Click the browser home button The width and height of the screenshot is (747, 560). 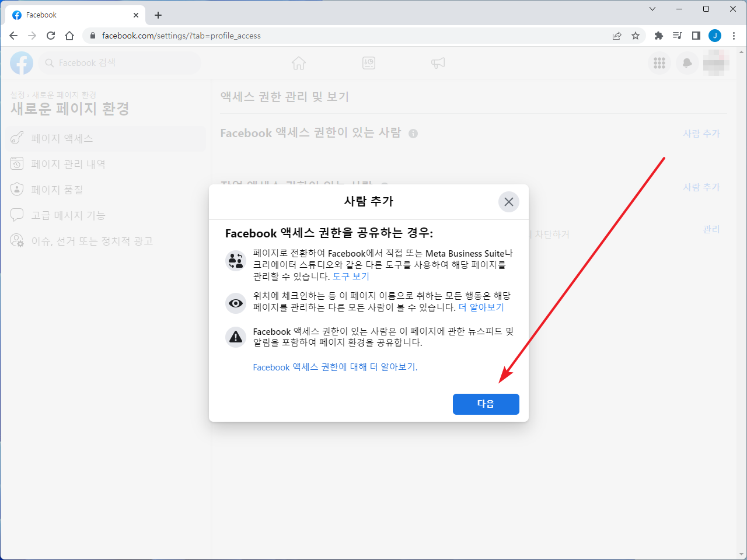[69, 36]
